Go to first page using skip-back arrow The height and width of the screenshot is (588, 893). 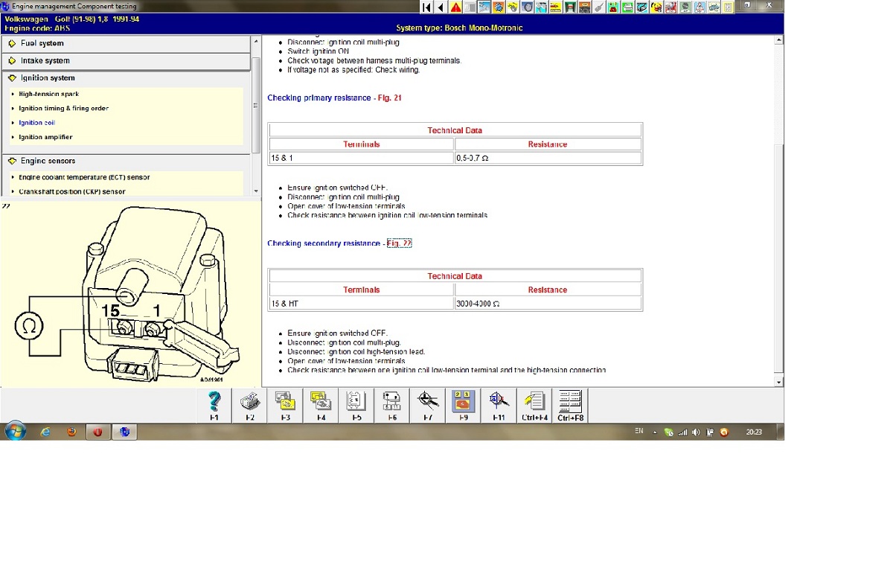click(426, 7)
